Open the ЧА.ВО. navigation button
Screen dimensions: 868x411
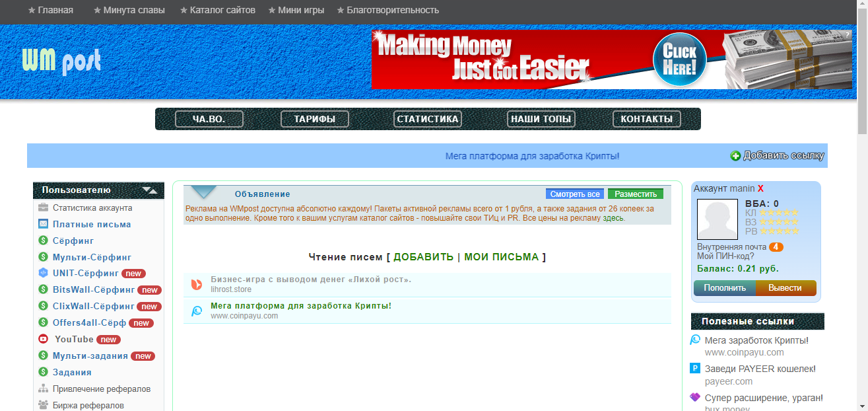209,119
